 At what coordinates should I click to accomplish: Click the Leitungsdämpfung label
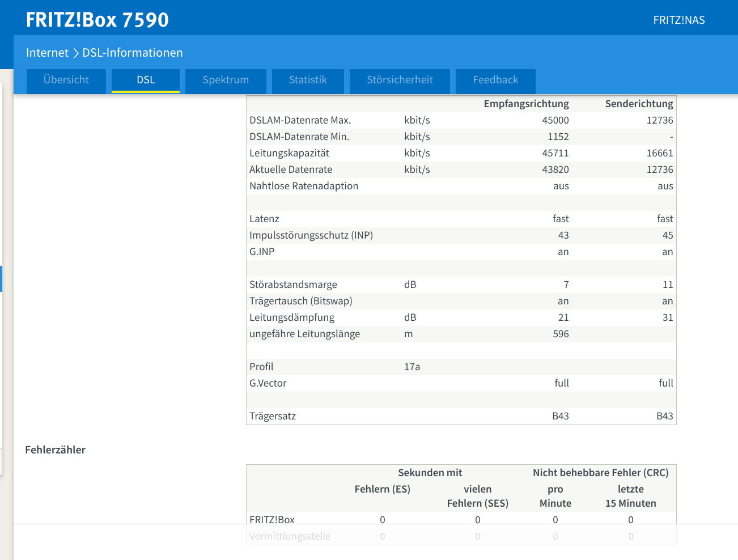click(292, 317)
